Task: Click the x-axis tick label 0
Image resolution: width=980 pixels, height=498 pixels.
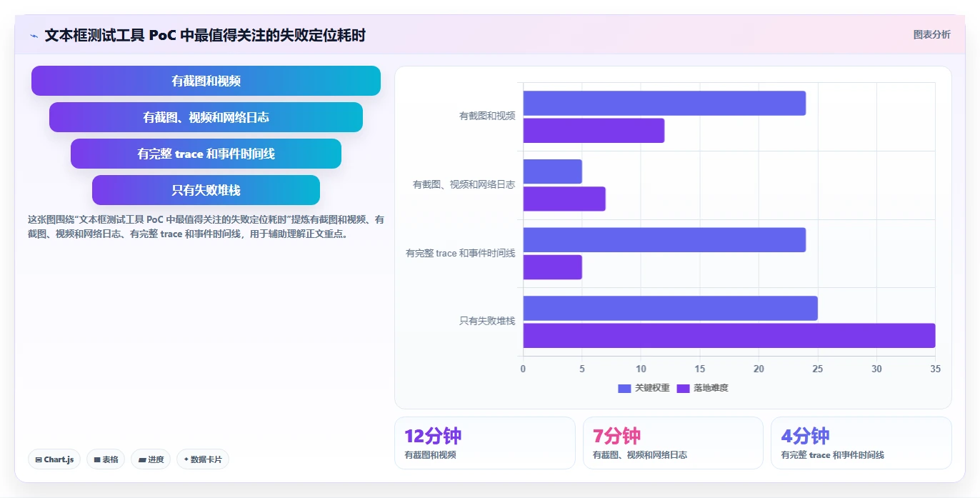Action: pyautogui.click(x=523, y=369)
